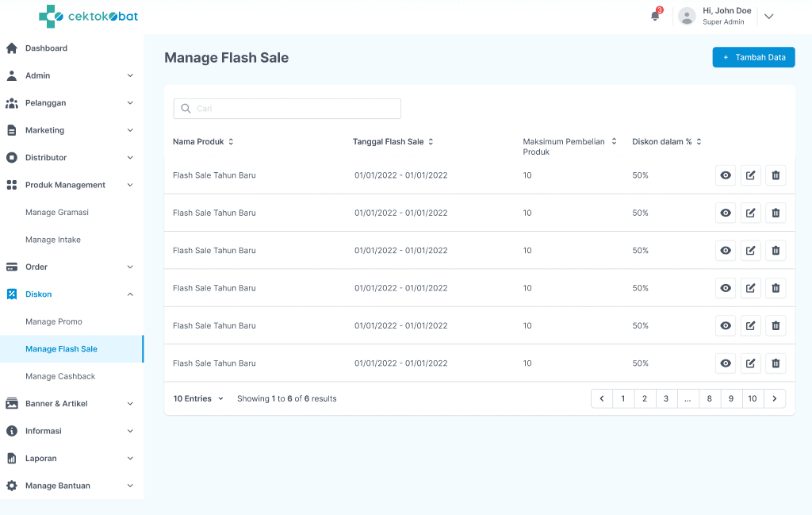Open the user profile dropdown chevron
Image resolution: width=812 pixels, height=515 pixels.
pos(768,16)
